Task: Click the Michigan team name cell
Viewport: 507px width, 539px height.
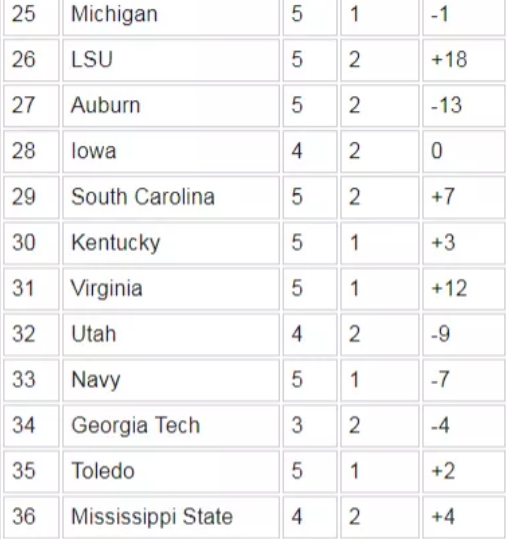Action: pyautogui.click(x=171, y=15)
